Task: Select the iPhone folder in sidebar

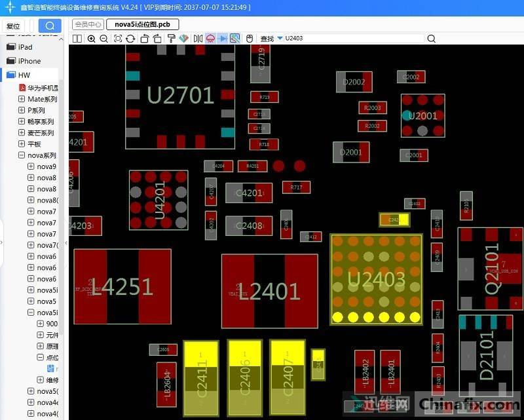Action: tap(29, 61)
